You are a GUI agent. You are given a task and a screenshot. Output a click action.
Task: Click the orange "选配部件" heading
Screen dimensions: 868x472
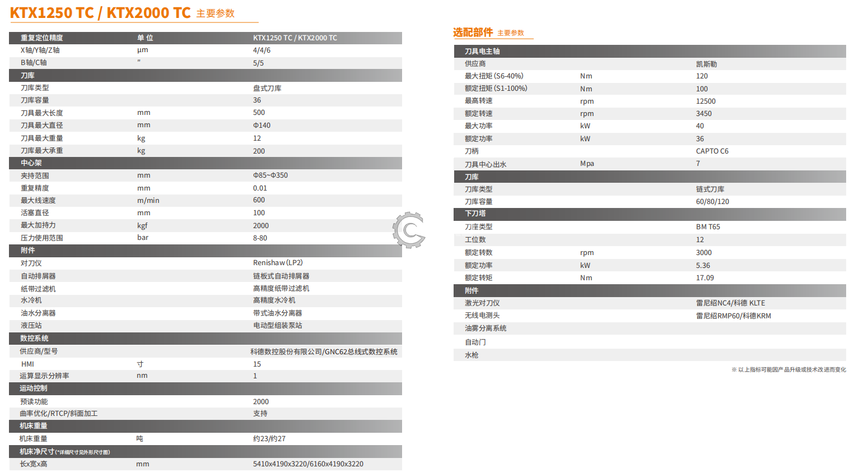coord(473,33)
